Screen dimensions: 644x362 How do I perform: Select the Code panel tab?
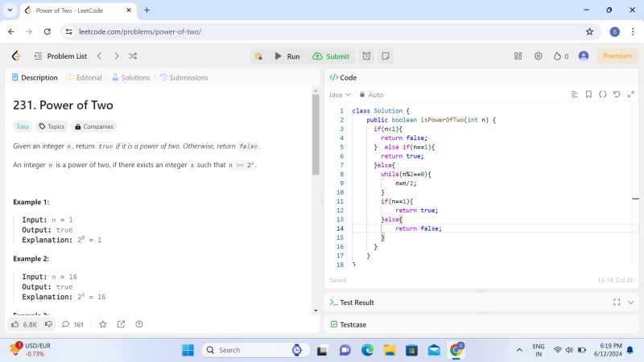click(344, 77)
